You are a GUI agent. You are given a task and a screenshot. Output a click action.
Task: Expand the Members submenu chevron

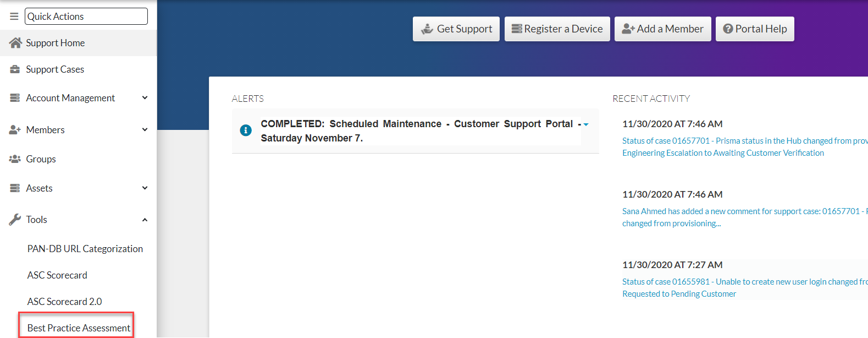(x=145, y=130)
